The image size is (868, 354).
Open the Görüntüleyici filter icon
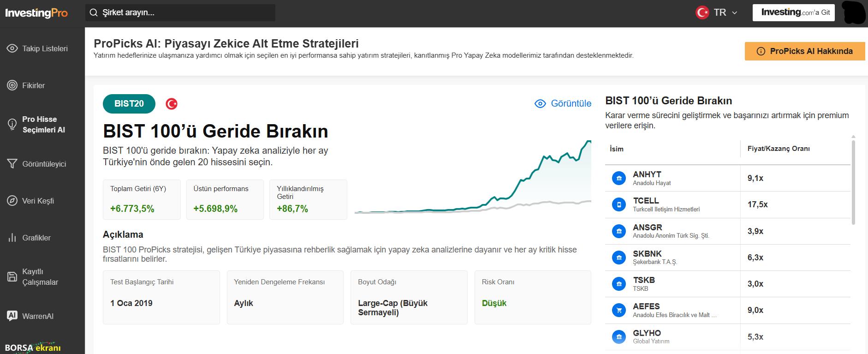pos(12,164)
